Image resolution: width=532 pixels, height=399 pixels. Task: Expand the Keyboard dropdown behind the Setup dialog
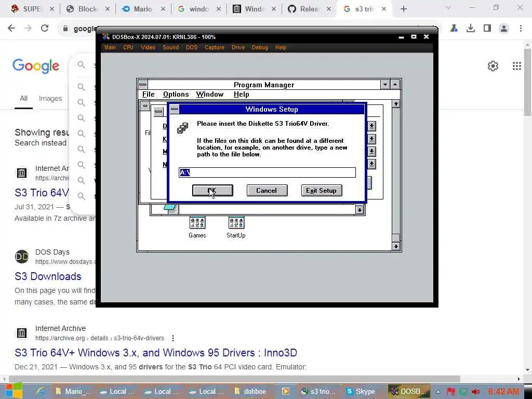tap(372, 139)
